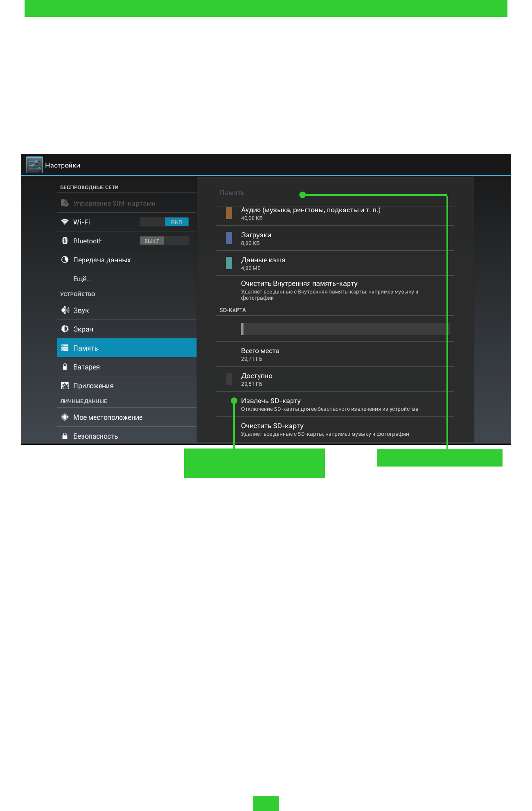Click the screen brightness icon

65,329
